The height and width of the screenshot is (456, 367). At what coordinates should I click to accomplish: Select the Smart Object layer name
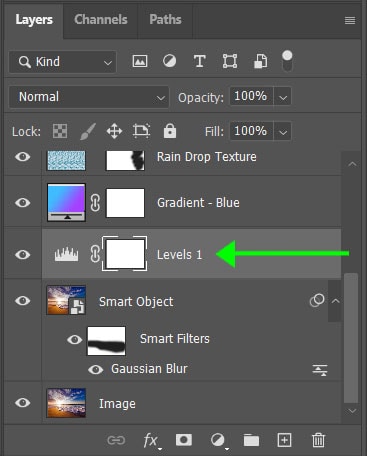pos(136,302)
